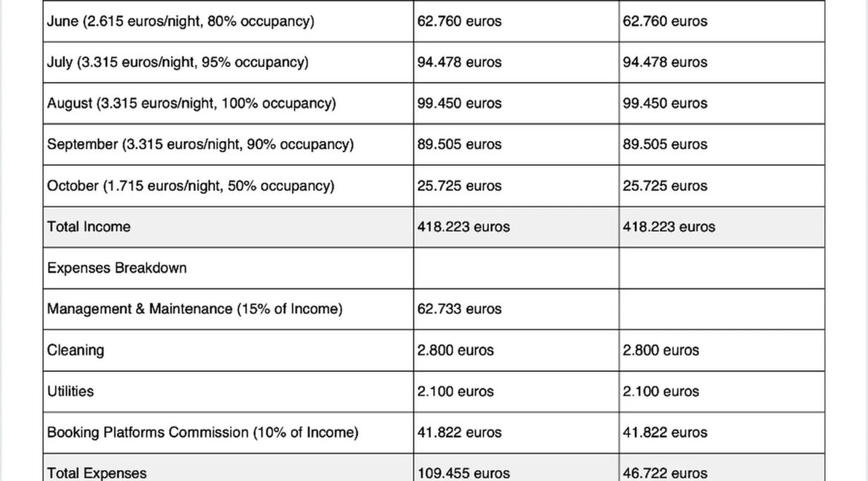Select the Management & Maintenance label cell

194,309
